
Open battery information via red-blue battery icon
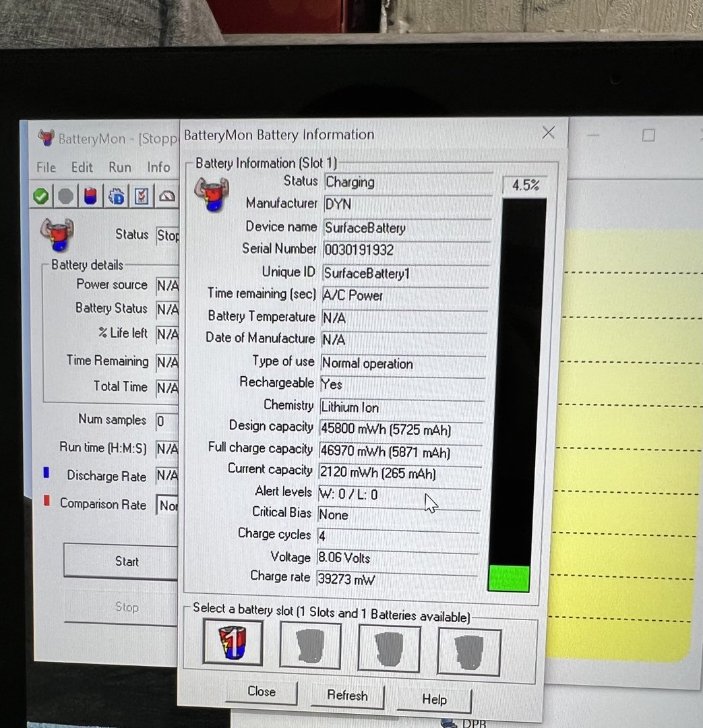[91, 196]
